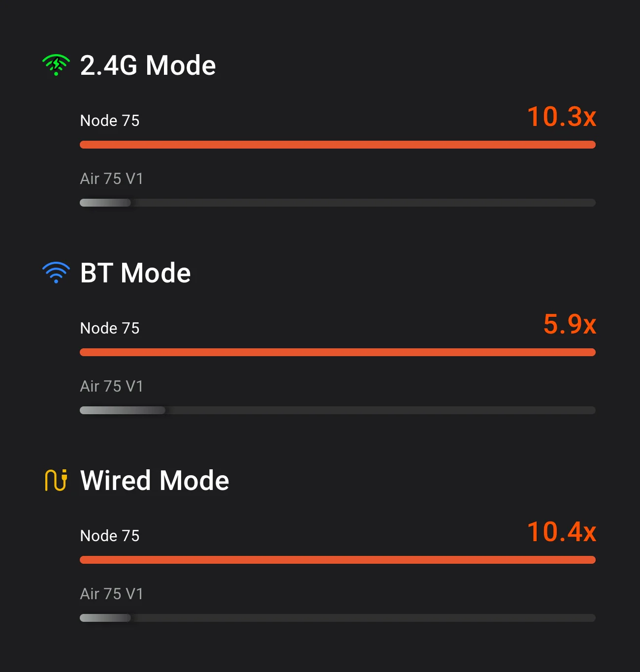
Task: Click the gray Air 75 V1 bar in Wired Mode
Action: 105,618
